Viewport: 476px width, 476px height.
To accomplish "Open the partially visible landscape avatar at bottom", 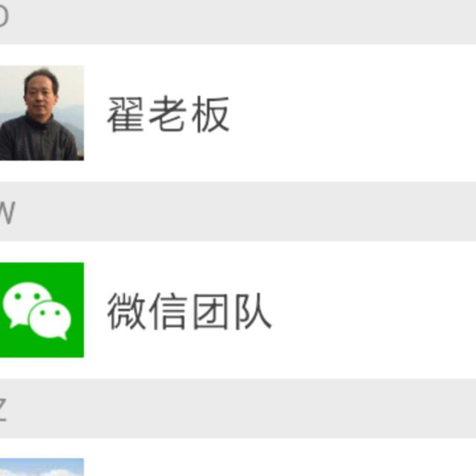I will pyautogui.click(x=42, y=467).
